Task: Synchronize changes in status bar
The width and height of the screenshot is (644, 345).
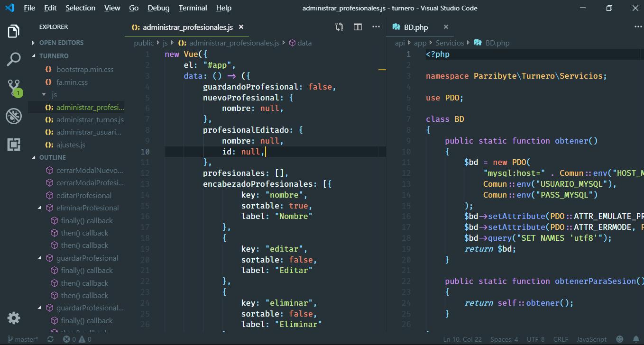Action: click(x=51, y=339)
